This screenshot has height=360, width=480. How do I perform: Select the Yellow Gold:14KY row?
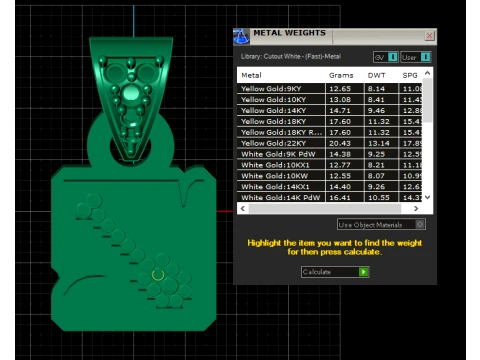coord(329,110)
